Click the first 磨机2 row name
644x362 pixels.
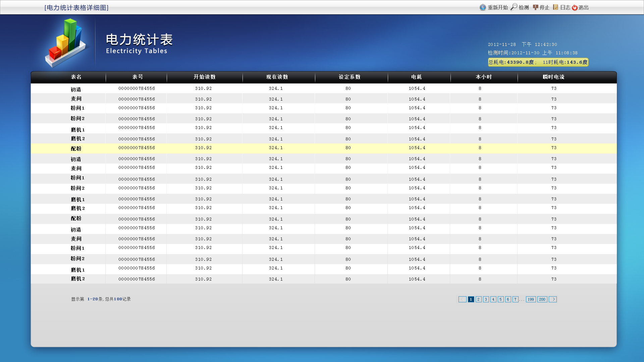(78, 138)
